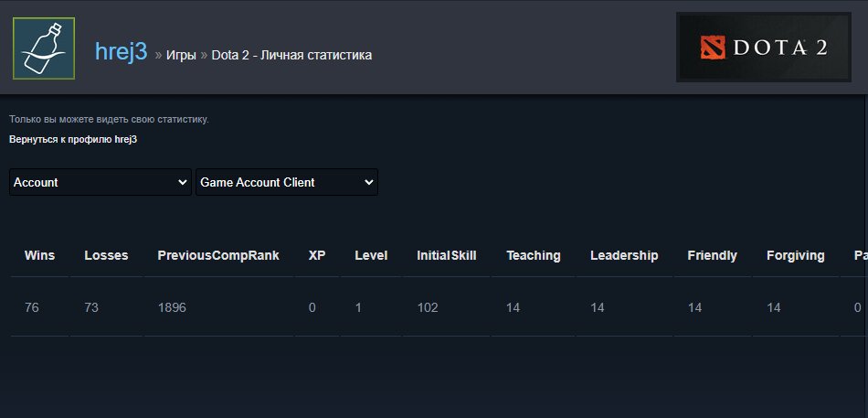The image size is (868, 418).
Task: Click the Leadership column header
Action: coord(624,255)
